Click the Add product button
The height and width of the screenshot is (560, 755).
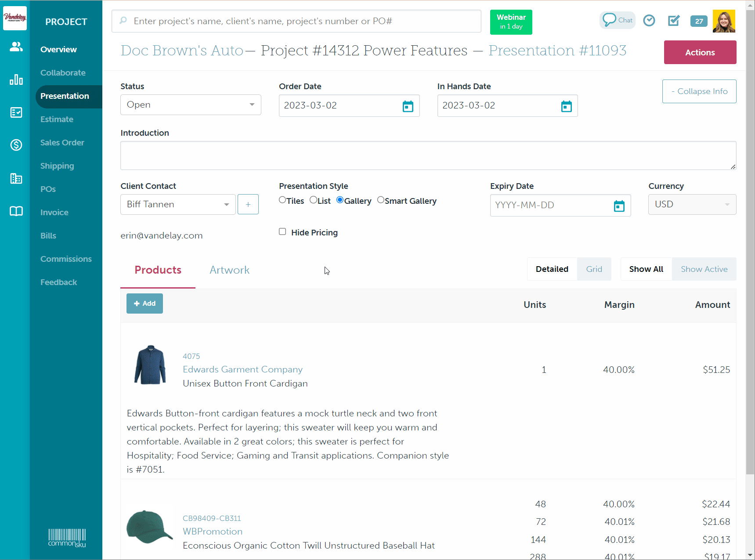(144, 303)
